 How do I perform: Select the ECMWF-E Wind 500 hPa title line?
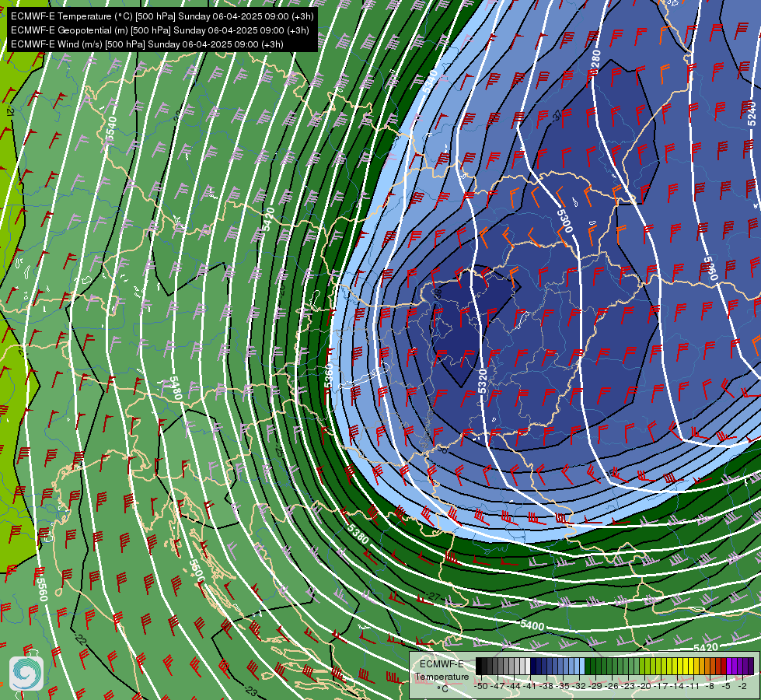pos(147,44)
